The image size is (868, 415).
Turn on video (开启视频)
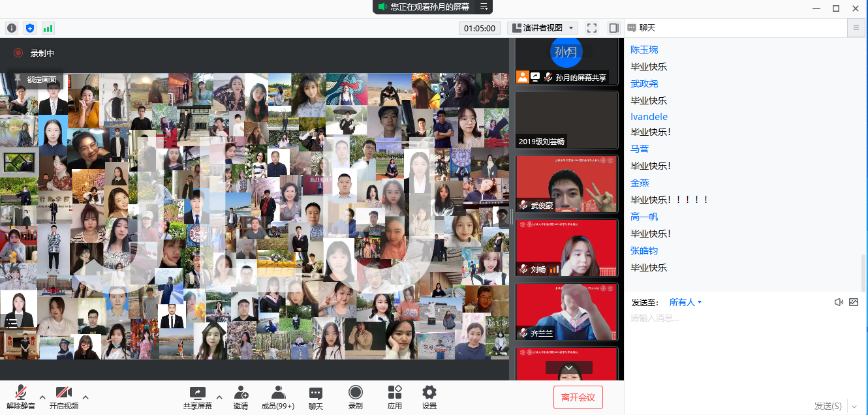[x=63, y=397]
